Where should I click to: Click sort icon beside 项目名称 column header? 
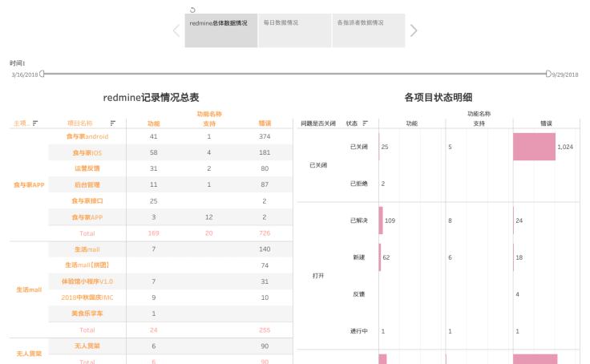click(113, 123)
